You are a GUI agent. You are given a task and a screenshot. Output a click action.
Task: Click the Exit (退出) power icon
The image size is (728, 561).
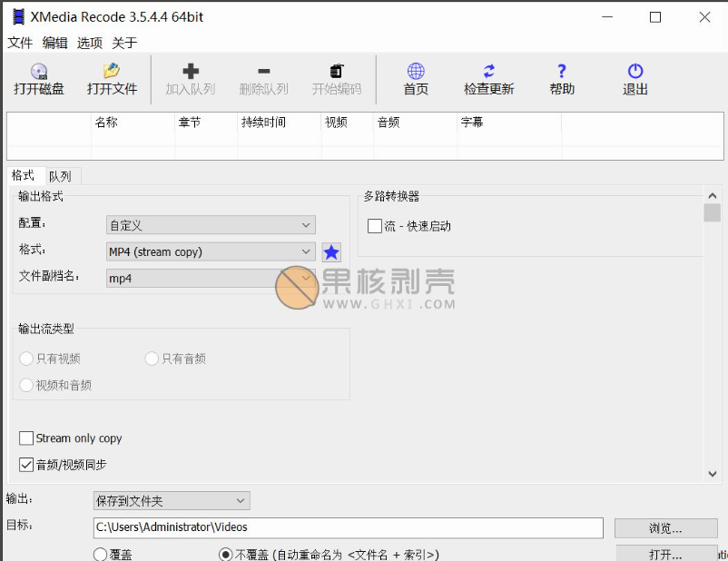[635, 71]
